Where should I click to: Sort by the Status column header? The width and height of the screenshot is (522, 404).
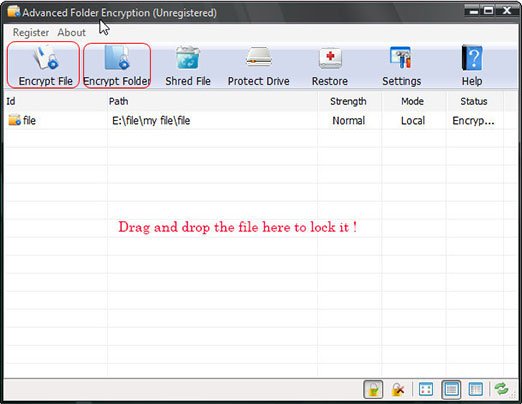[474, 101]
